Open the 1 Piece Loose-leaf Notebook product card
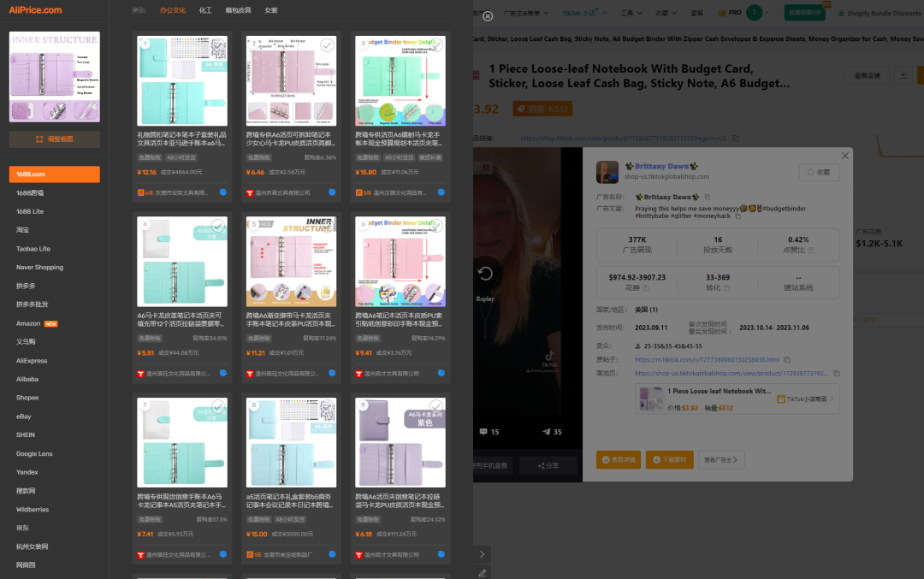This screenshot has height=579, width=924. click(x=737, y=399)
